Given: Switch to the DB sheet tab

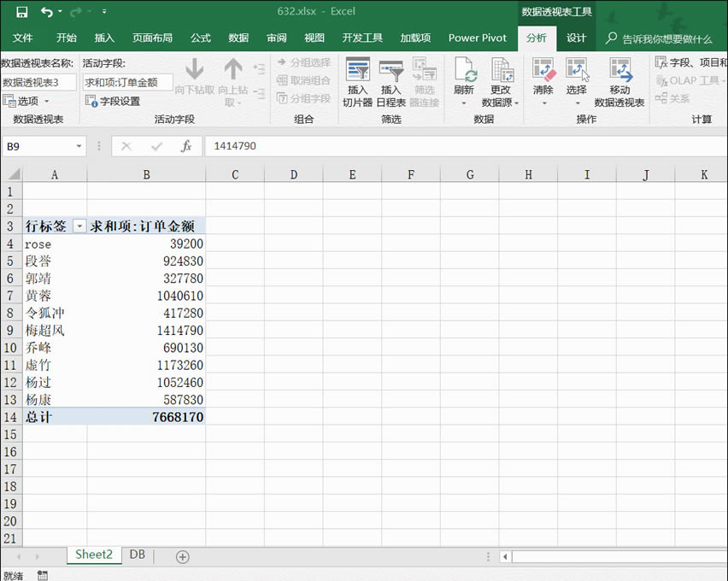Looking at the screenshot, I should (137, 555).
